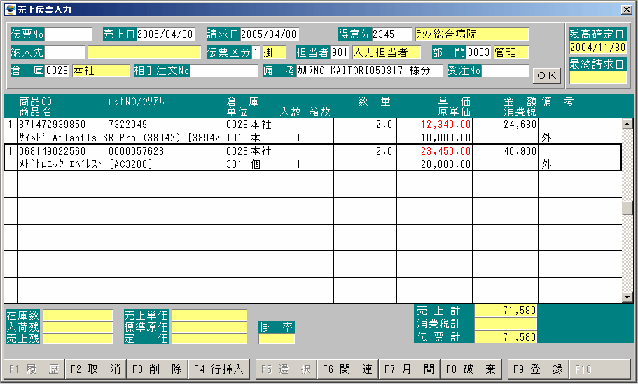Select lot number cell 7322049
This screenshot has height=384, width=638.
[x=127, y=124]
